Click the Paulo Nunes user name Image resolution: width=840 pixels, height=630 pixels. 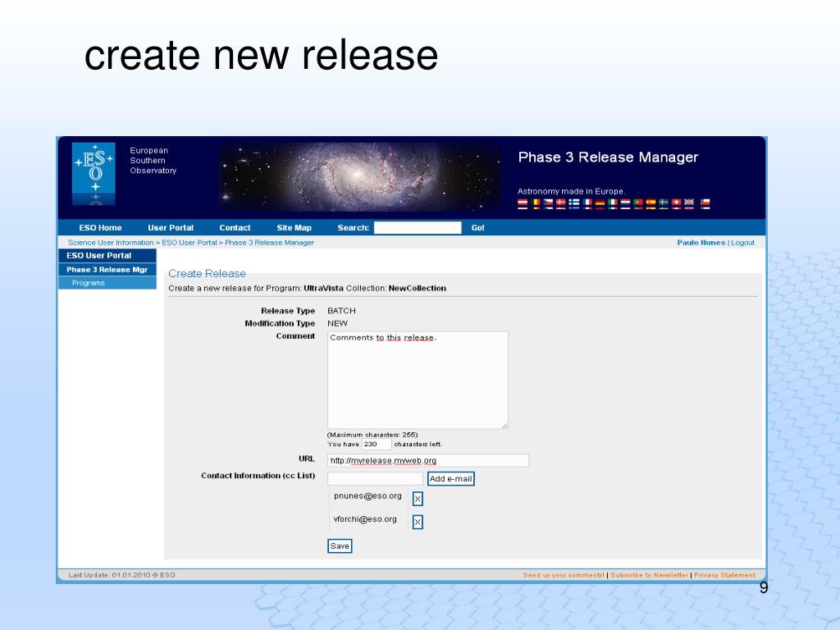(701, 243)
